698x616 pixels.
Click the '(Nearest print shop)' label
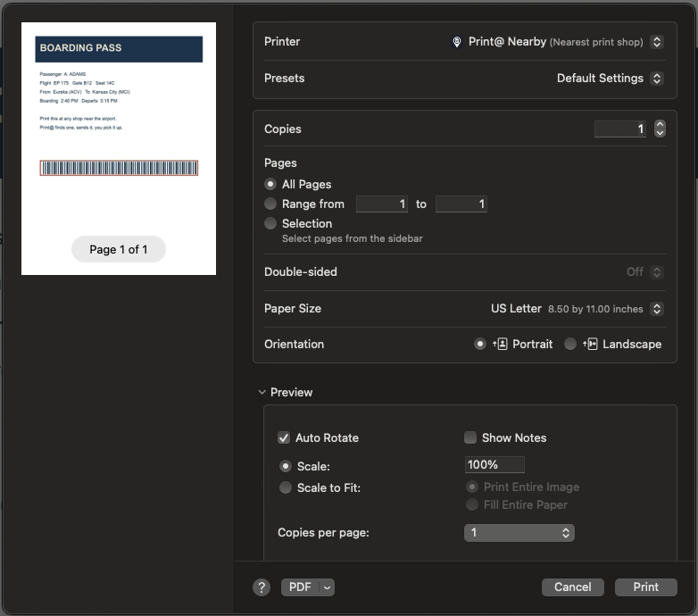596,42
